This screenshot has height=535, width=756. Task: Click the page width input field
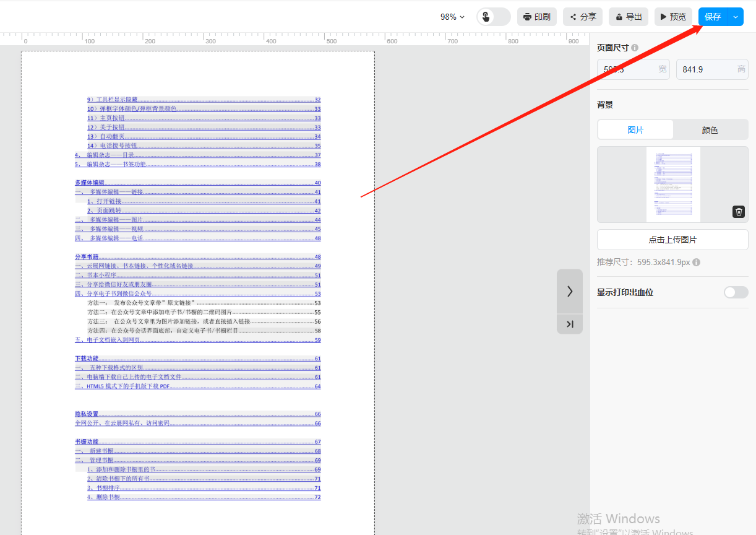point(626,69)
